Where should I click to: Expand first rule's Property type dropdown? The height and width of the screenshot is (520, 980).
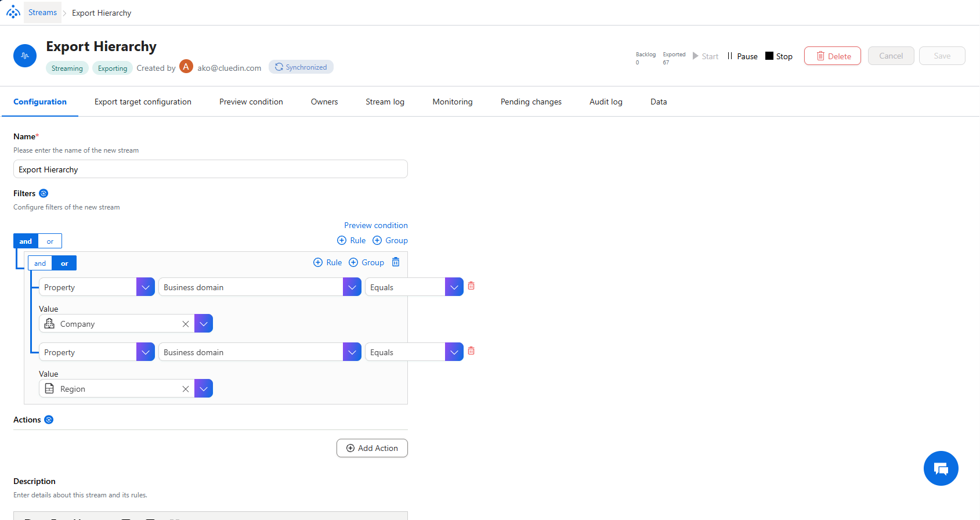click(146, 287)
